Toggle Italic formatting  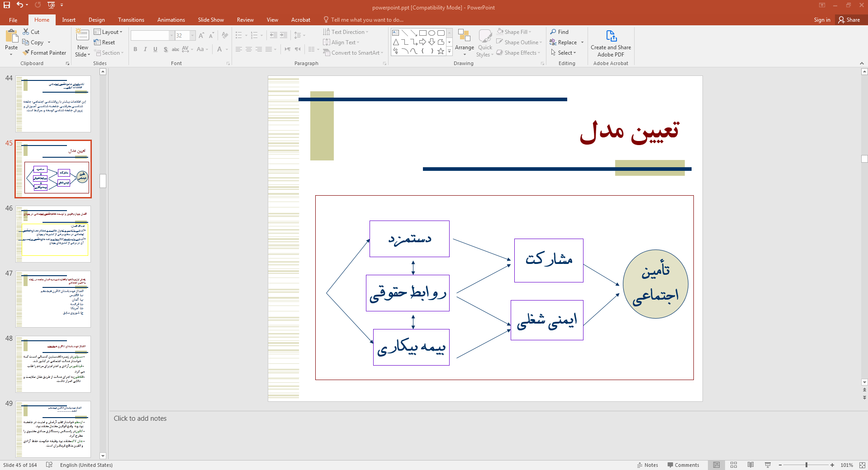pos(145,49)
